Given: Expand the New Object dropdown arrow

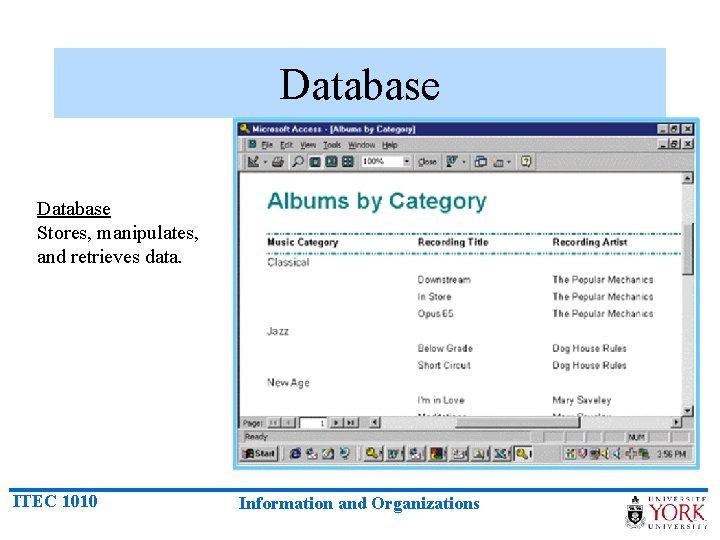Looking at the screenshot, I should pos(509,162).
